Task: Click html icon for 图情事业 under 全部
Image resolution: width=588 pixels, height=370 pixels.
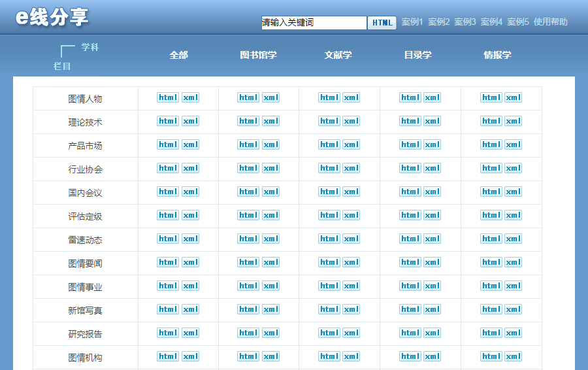Action: (x=168, y=286)
